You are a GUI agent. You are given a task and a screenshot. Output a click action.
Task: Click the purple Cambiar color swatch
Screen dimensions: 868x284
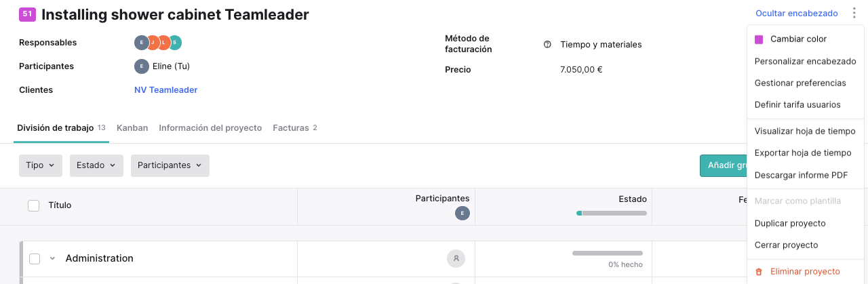pos(759,39)
